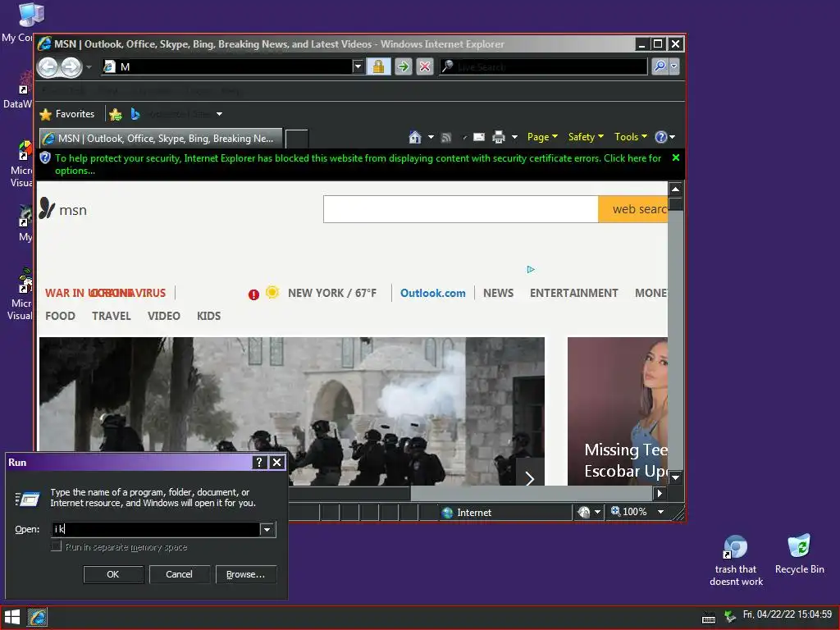Open the FOOD link
This screenshot has height=630, width=840.
coord(60,316)
